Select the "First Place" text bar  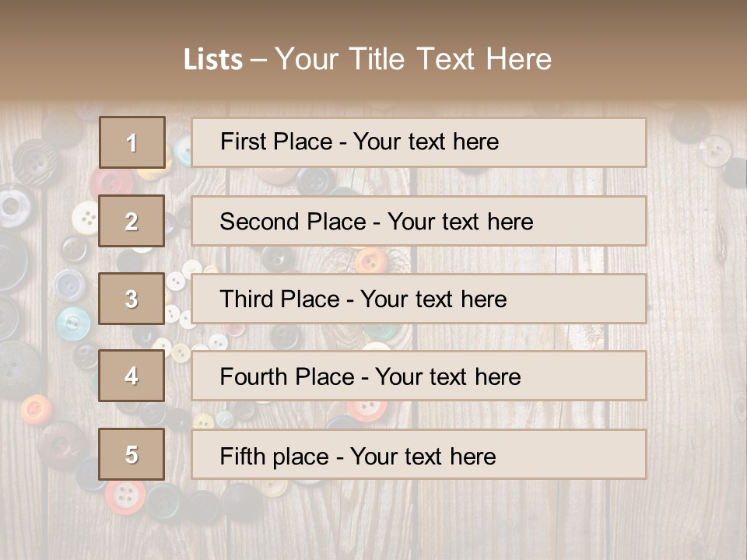(x=419, y=142)
